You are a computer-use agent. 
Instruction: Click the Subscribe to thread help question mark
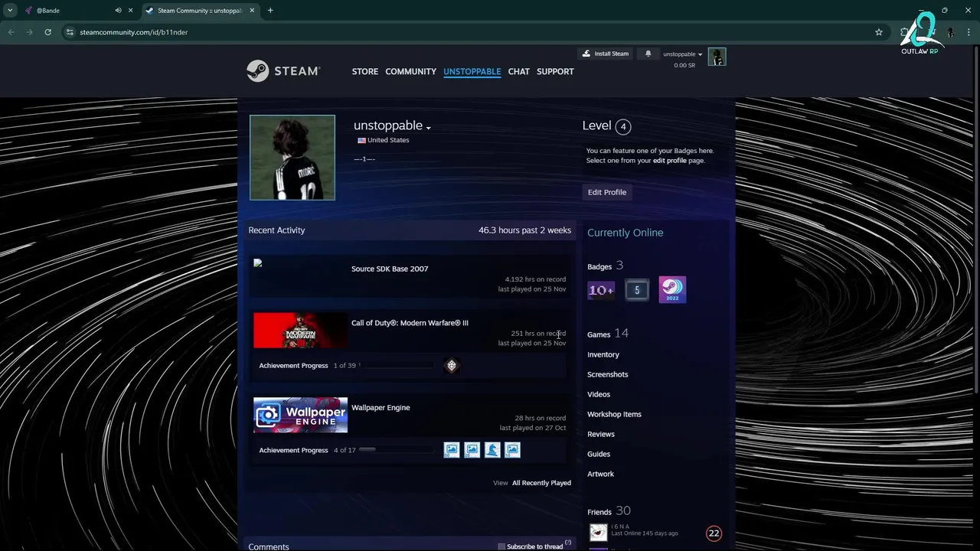568,543
